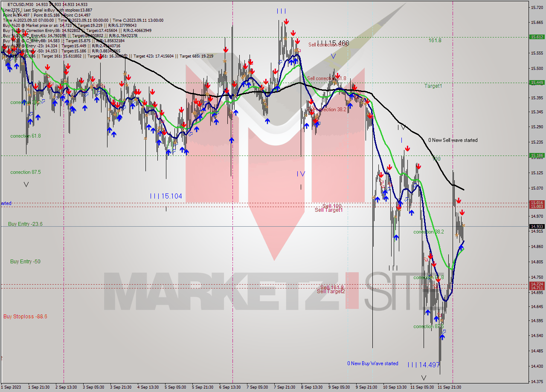Select the '0 New Buy Wave started' label

click(373, 363)
